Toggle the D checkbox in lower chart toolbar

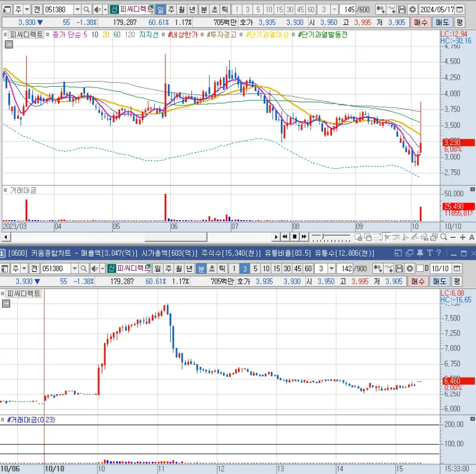coord(420,268)
